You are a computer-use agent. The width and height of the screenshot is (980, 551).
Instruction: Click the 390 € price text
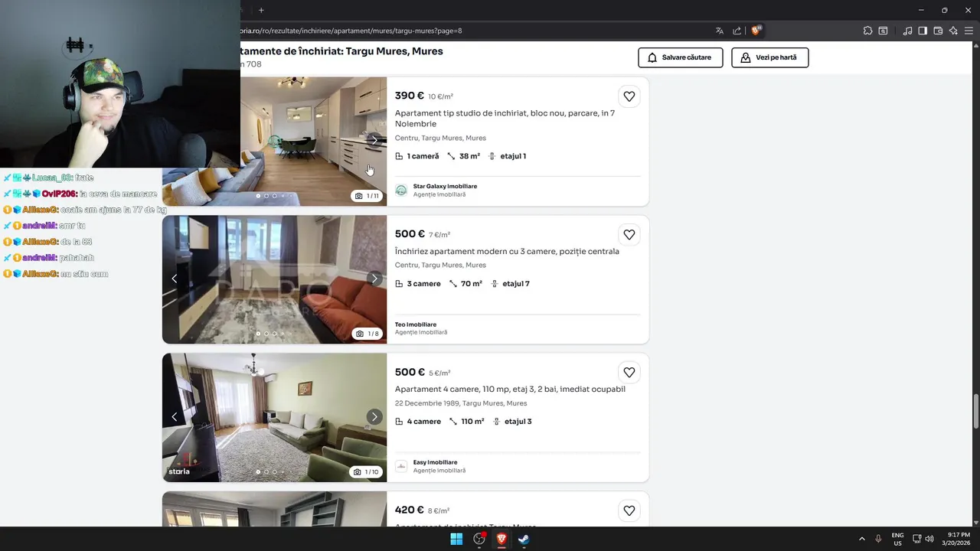coord(410,96)
